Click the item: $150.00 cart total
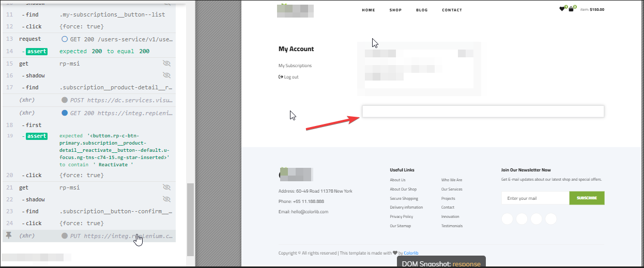The width and height of the screenshot is (644, 268). coord(592,9)
